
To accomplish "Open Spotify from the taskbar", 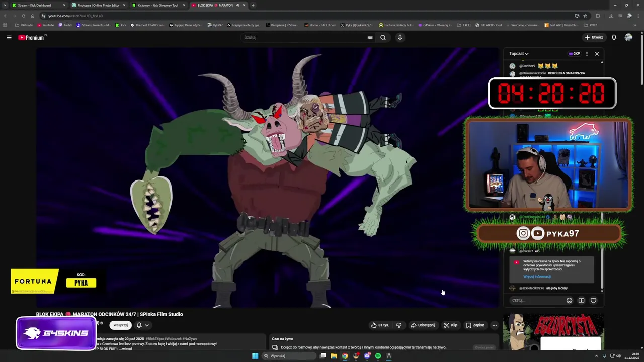I will [x=378, y=356].
